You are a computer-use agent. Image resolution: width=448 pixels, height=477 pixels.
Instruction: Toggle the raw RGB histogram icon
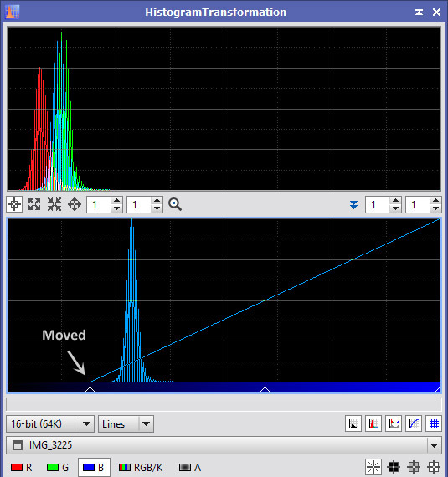373,423
